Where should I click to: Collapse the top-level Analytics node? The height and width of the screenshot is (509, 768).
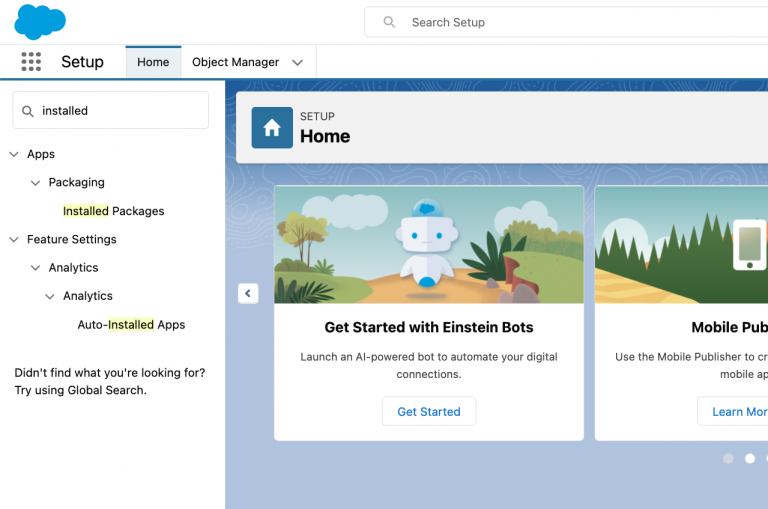tap(35, 268)
